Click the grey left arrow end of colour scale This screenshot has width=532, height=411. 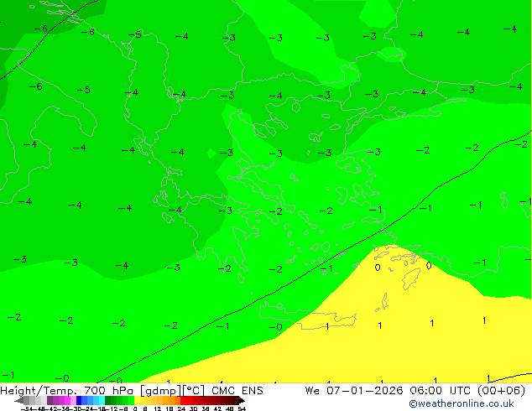pos(19,400)
